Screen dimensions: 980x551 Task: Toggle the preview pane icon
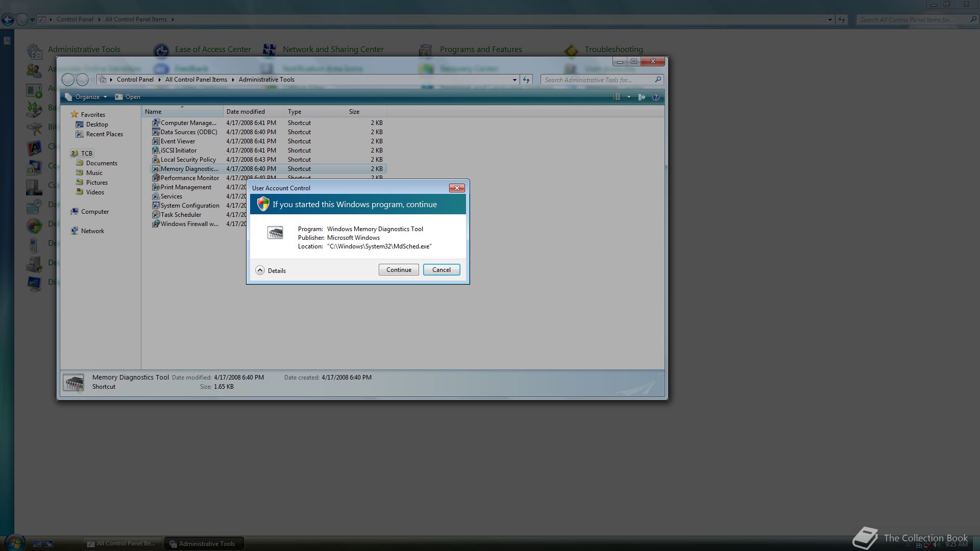click(642, 97)
